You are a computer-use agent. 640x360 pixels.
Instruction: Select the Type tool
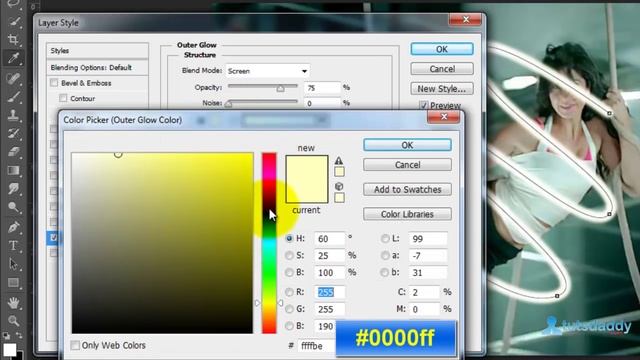click(x=13, y=245)
